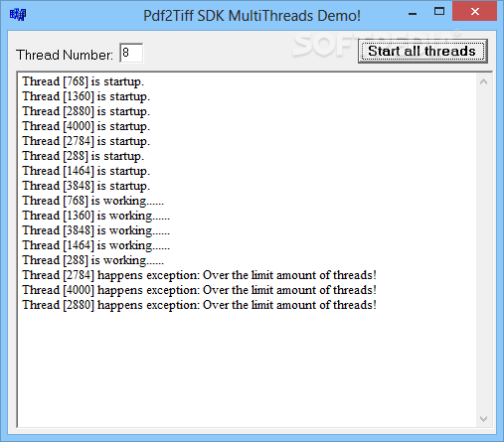Screen dimensions: 504x442
Task: Click the 'Thread [768] is working......' line
Action: (93, 201)
